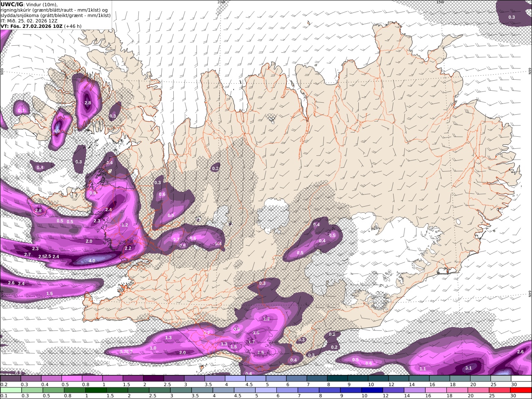Click the '1.2' precipitation value on the map

click(x=125, y=225)
